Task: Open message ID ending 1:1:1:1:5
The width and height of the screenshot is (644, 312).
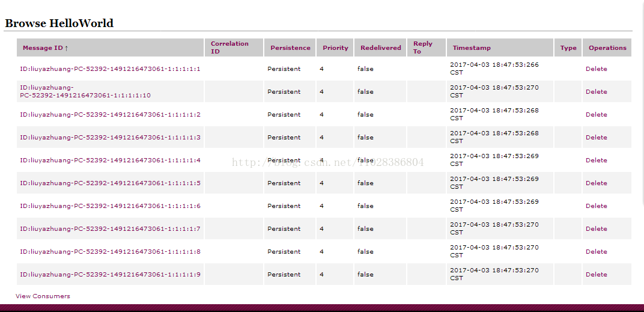Action: (x=110, y=183)
